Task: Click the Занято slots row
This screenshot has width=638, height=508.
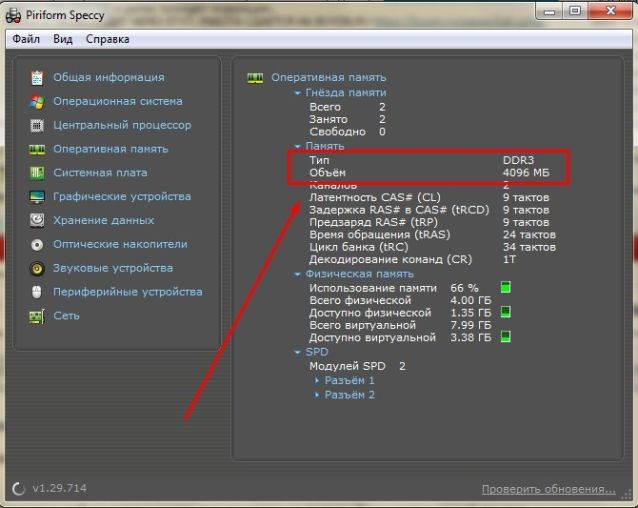Action: pos(347,120)
